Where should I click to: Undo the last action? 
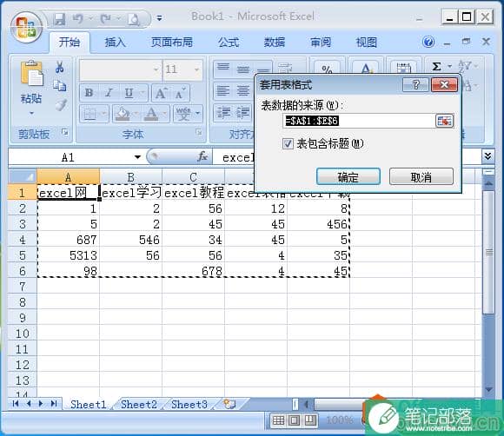pyautogui.click(x=78, y=19)
